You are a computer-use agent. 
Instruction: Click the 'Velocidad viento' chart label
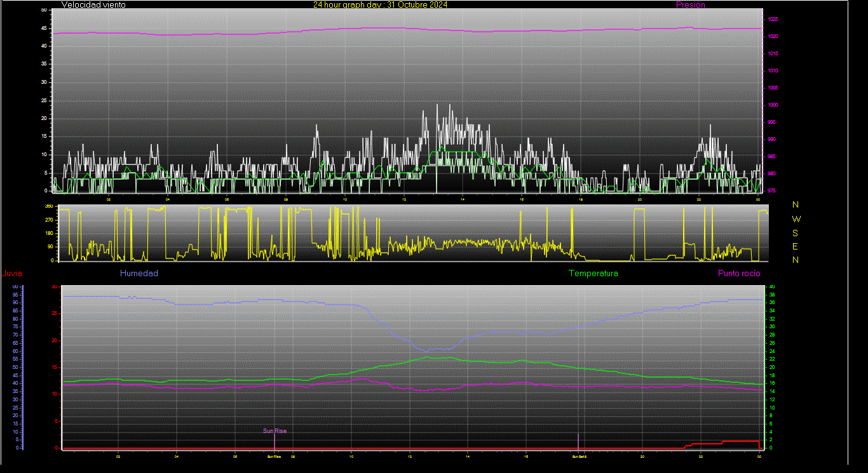click(93, 4)
